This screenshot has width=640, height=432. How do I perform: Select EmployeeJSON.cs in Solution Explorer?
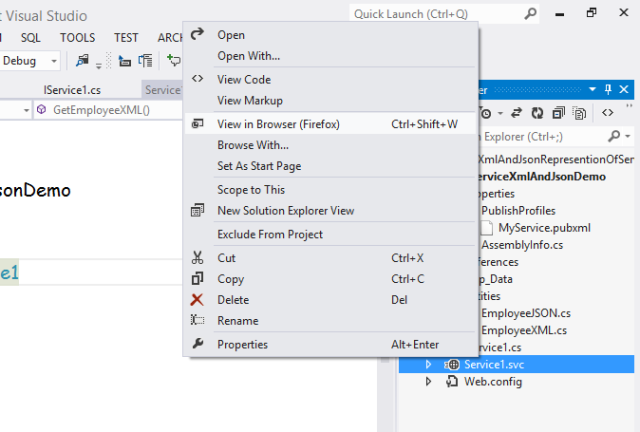[x=526, y=313]
